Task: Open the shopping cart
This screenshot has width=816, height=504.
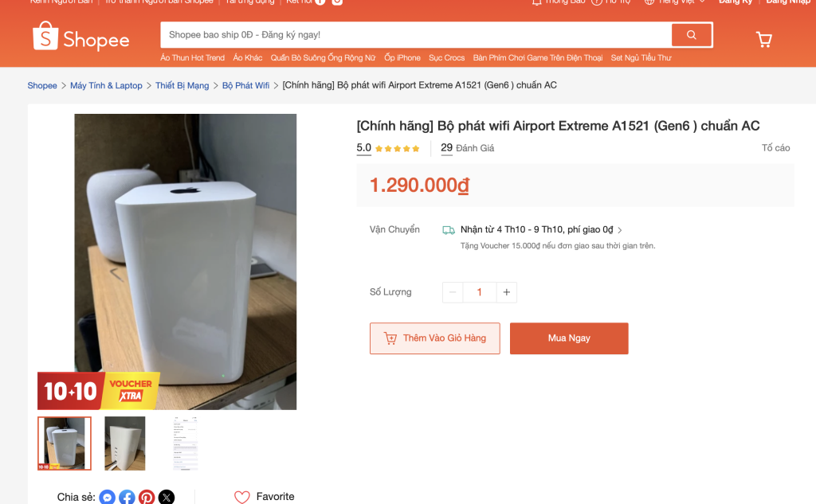Action: point(763,39)
